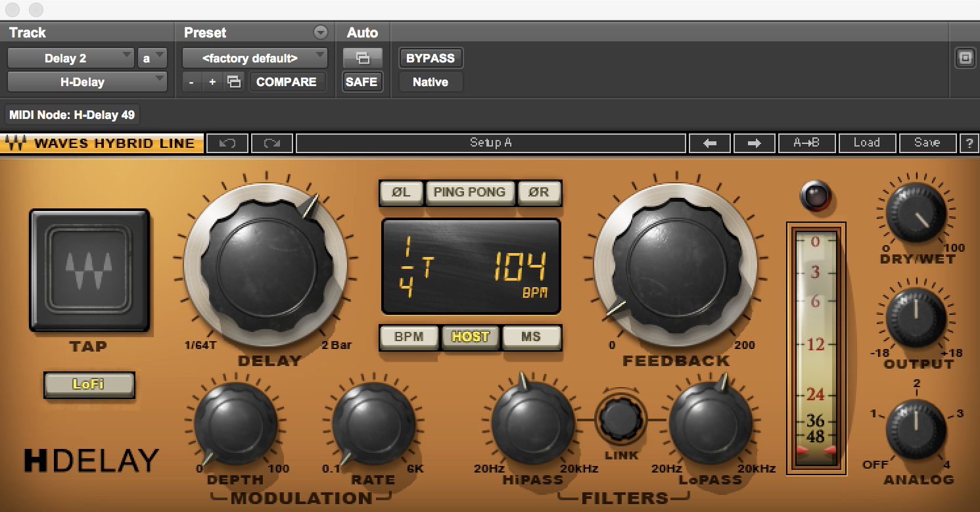Screen dimensions: 980x512
Task: Open the Delay 2 track selector dropdown
Action: [70, 58]
